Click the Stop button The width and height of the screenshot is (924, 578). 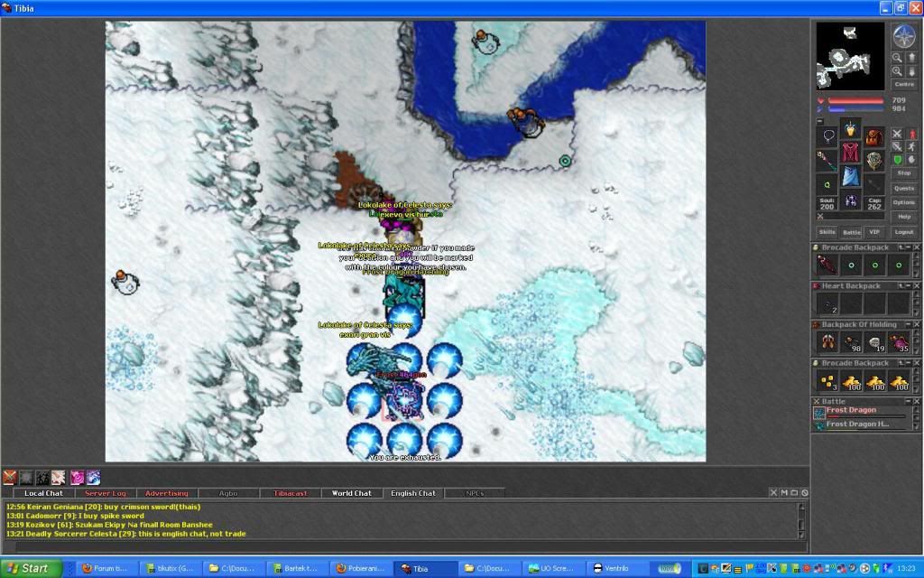(904, 173)
